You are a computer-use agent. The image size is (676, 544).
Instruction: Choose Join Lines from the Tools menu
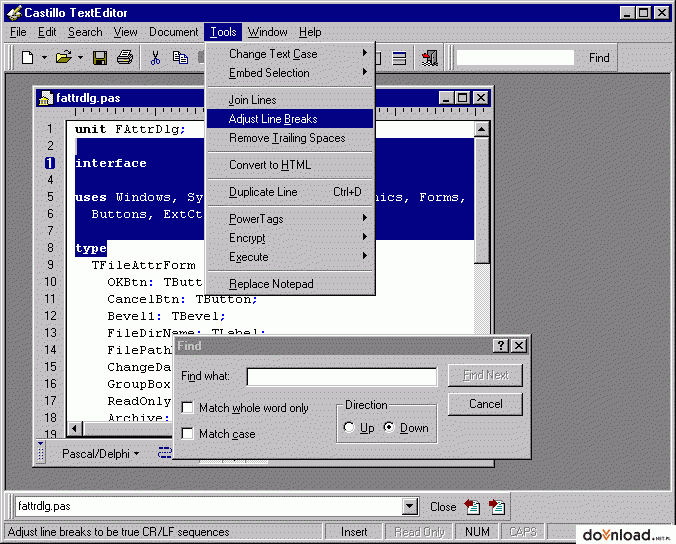pyautogui.click(x=291, y=100)
